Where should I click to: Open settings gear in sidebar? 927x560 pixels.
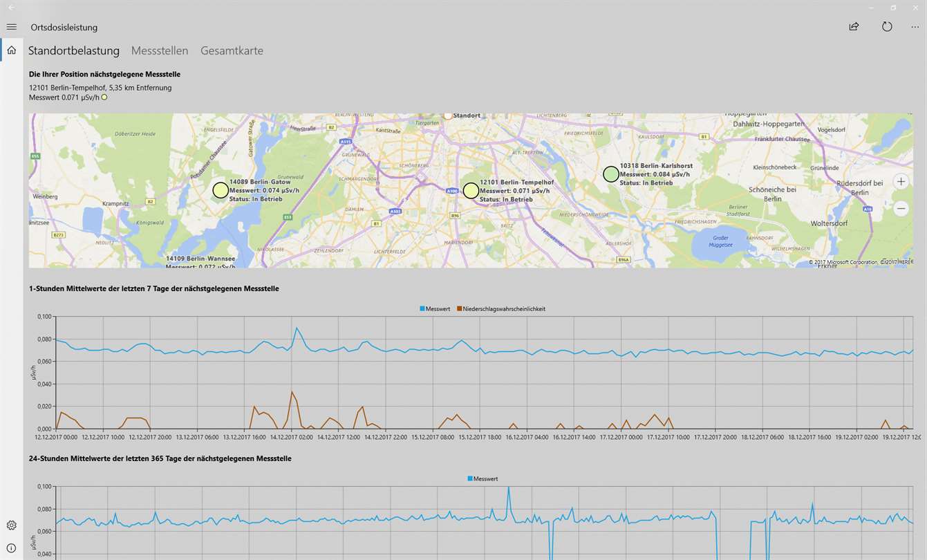pyautogui.click(x=11, y=525)
